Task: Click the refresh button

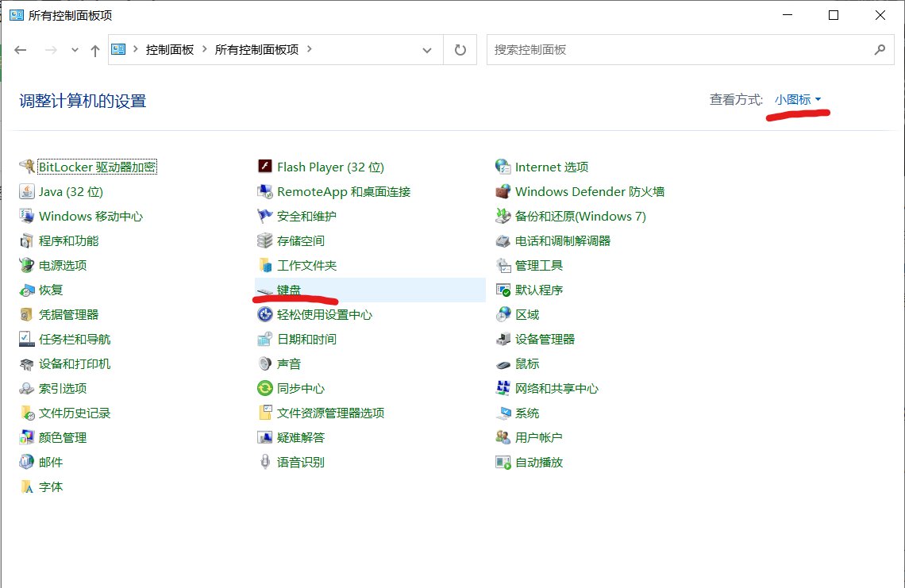Action: point(460,49)
